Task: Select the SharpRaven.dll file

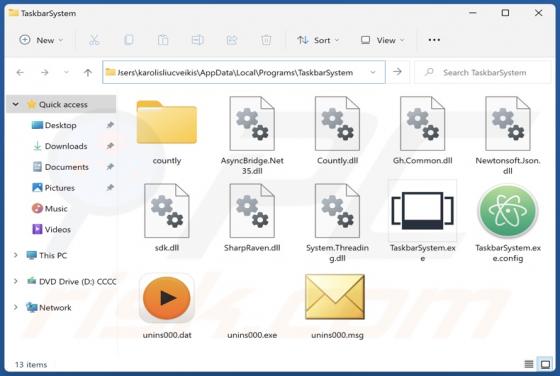Action: pos(252,211)
